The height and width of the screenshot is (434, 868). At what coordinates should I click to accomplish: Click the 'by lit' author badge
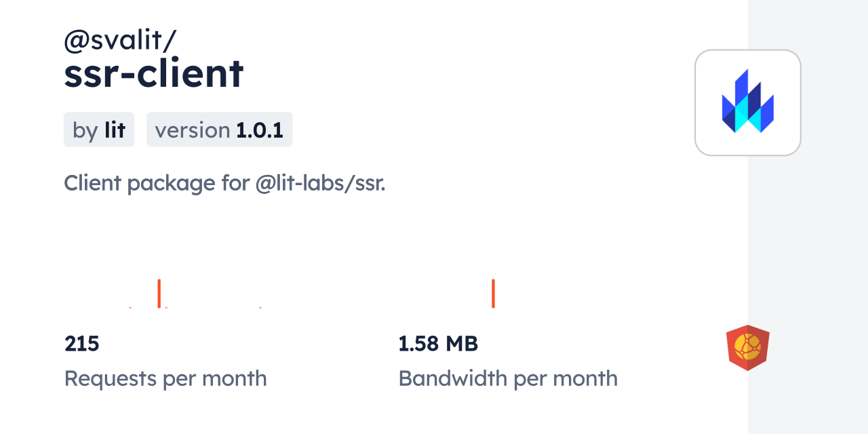pyautogui.click(x=99, y=130)
